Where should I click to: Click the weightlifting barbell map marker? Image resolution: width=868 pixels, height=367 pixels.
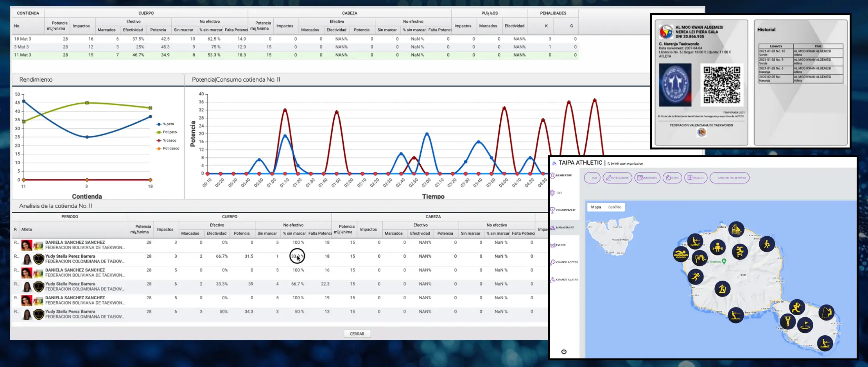(717, 247)
